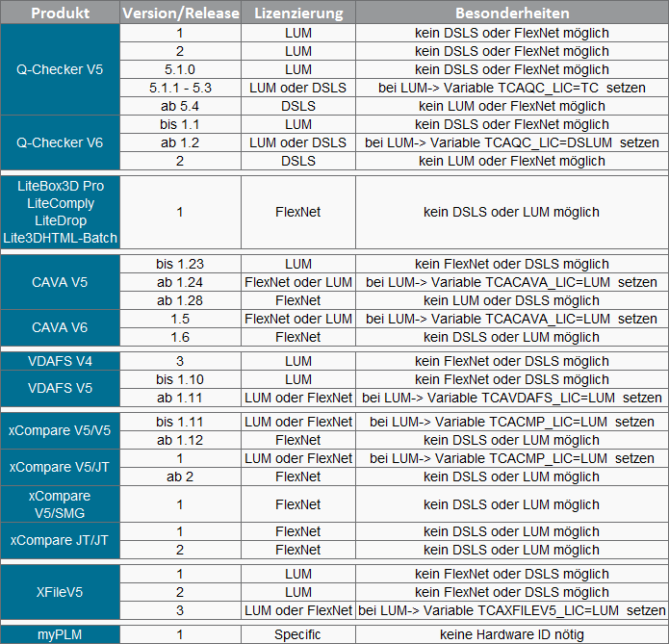
Task: Select the LiteComply text
Action: click(60, 203)
